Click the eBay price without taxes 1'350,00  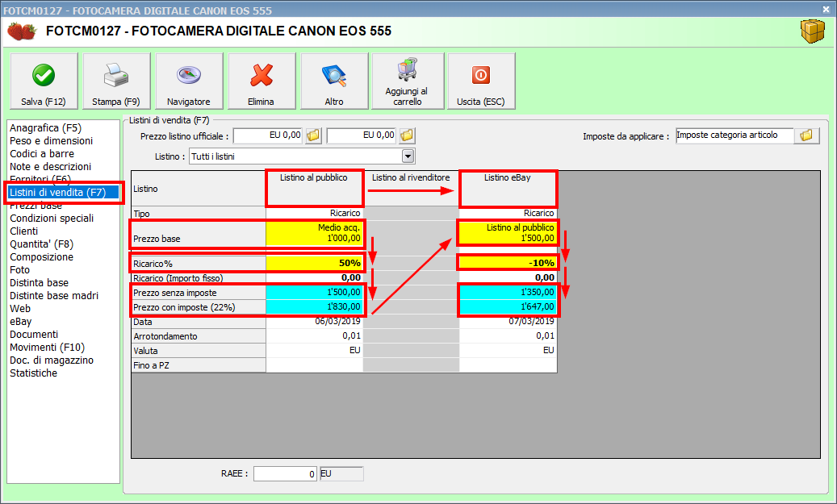pos(508,292)
